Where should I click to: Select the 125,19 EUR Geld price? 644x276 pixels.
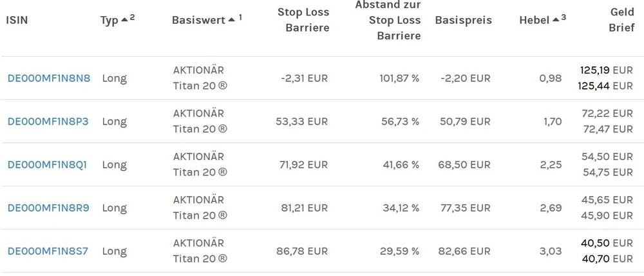(x=606, y=70)
